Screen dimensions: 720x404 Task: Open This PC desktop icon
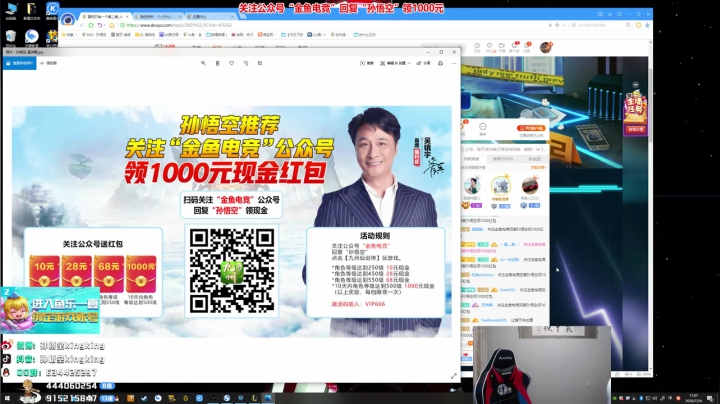pyautogui.click(x=11, y=11)
